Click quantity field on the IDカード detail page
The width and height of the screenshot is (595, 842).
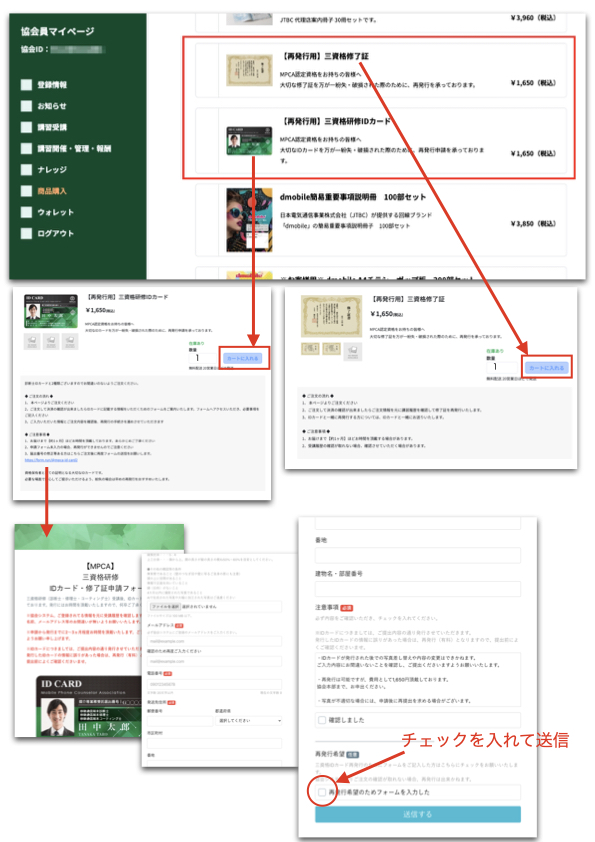coord(204,358)
